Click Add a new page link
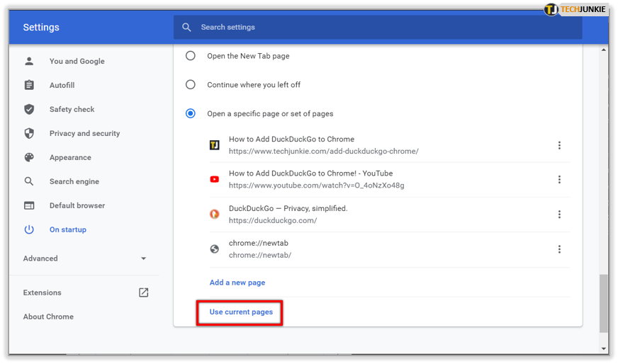618x364 pixels. coord(237,283)
